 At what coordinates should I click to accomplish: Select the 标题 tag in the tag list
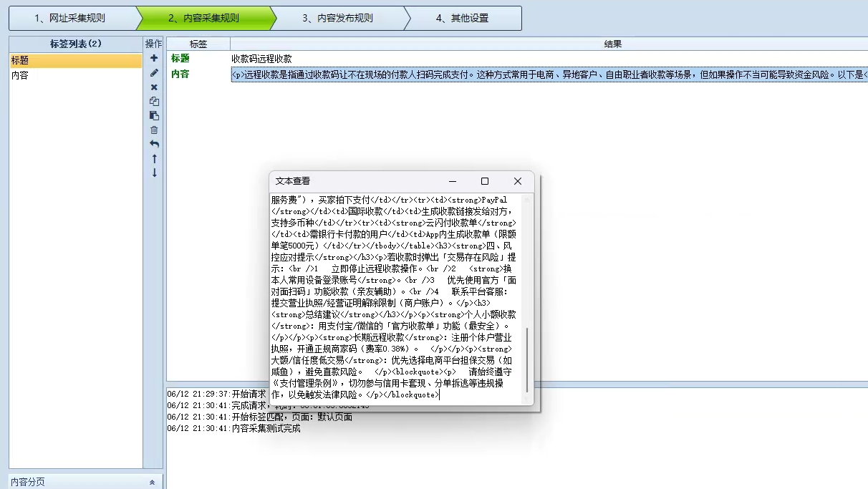pos(72,60)
